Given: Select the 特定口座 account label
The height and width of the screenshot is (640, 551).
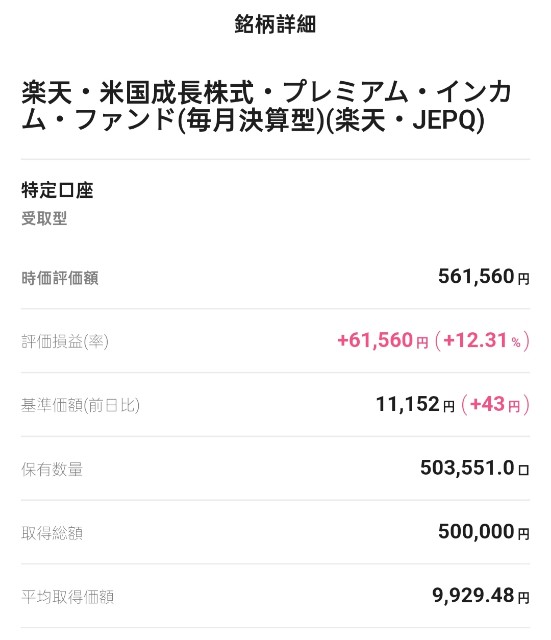Looking at the screenshot, I should pyautogui.click(x=57, y=190).
